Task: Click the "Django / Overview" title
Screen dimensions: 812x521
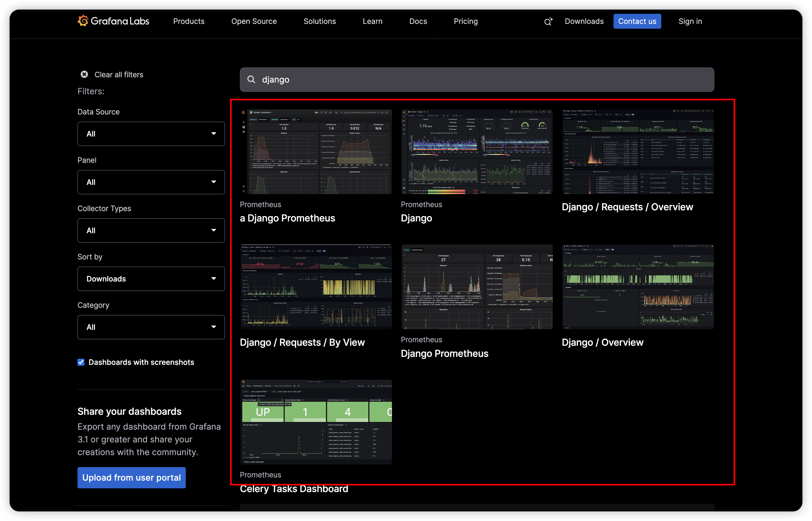Action: pyautogui.click(x=602, y=342)
